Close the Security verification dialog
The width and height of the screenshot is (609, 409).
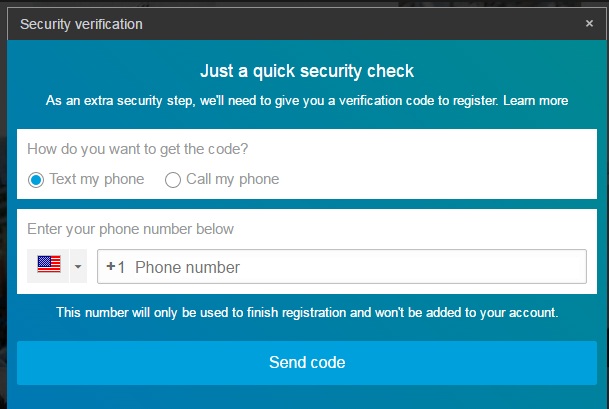(589, 23)
